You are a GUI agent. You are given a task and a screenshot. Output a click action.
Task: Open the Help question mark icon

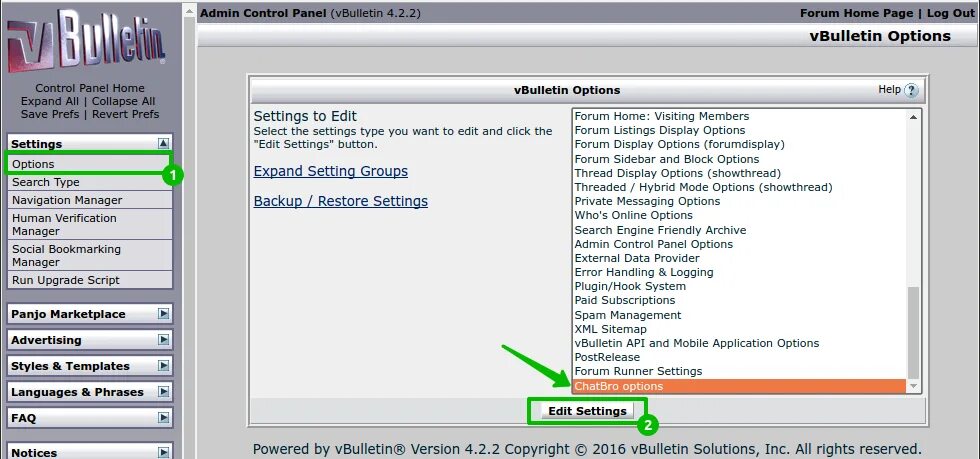tap(911, 90)
